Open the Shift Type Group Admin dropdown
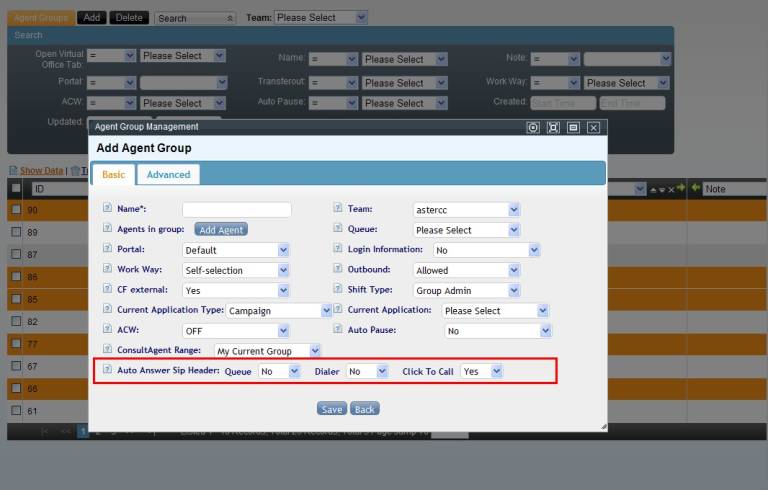Screen dimensions: 768x490 466,290
